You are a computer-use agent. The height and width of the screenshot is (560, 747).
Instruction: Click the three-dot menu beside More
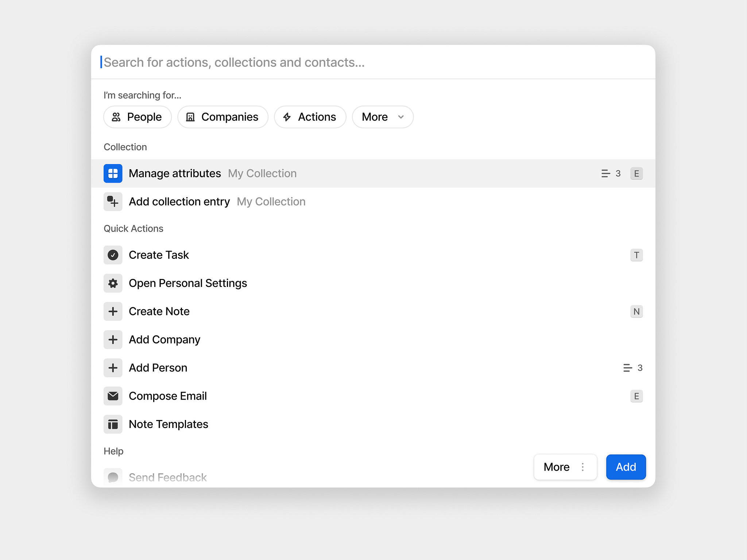[582, 467]
